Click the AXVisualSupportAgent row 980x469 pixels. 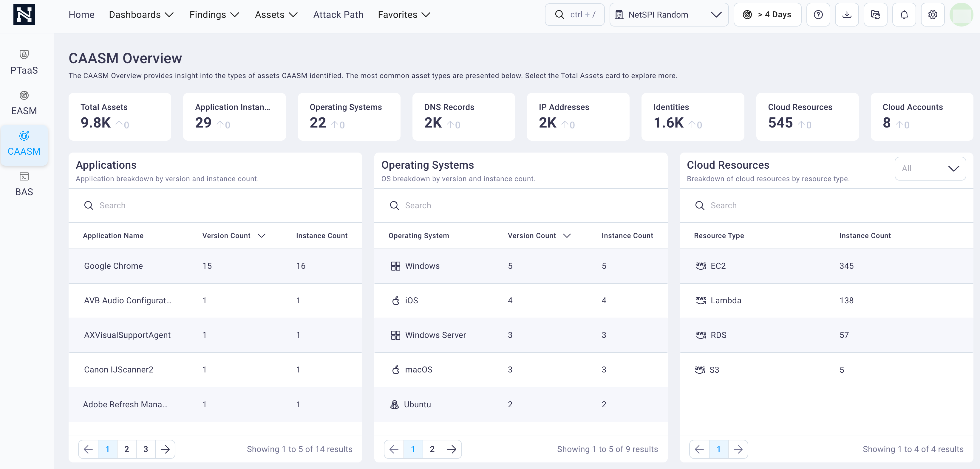(x=215, y=335)
